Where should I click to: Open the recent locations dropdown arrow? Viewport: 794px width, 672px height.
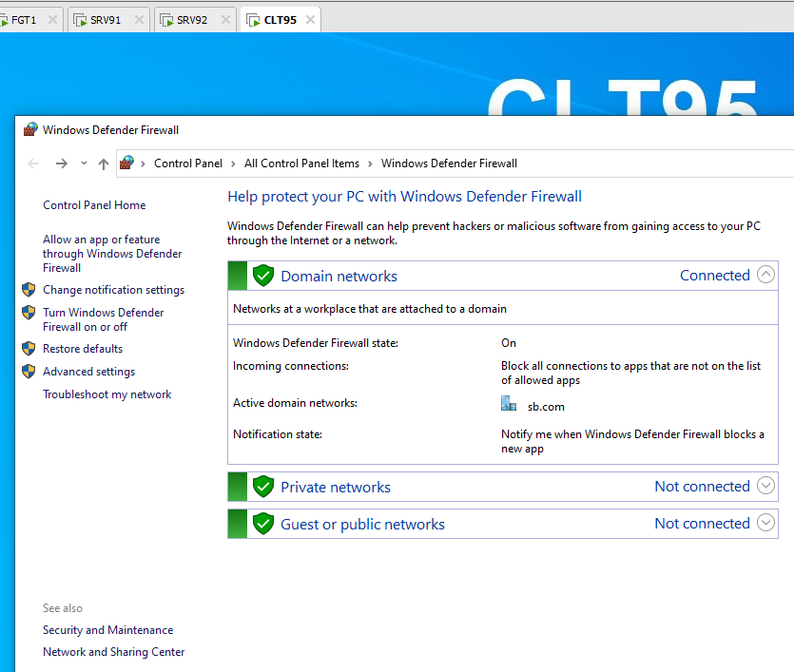click(84, 163)
